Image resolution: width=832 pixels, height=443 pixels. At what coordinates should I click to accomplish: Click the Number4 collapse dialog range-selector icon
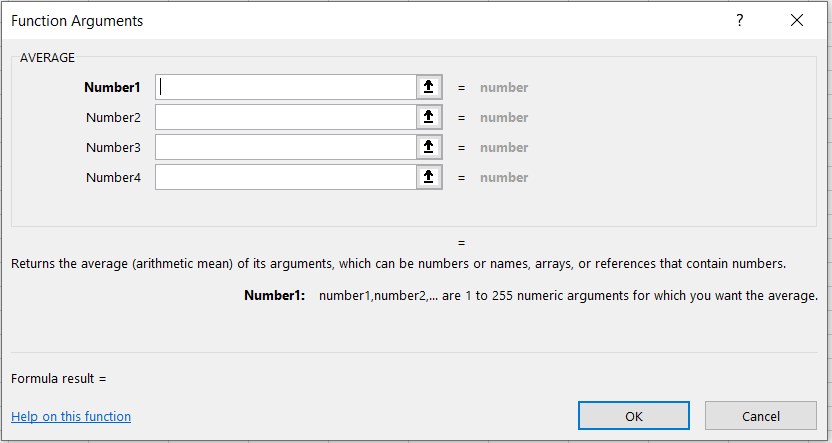pyautogui.click(x=429, y=177)
